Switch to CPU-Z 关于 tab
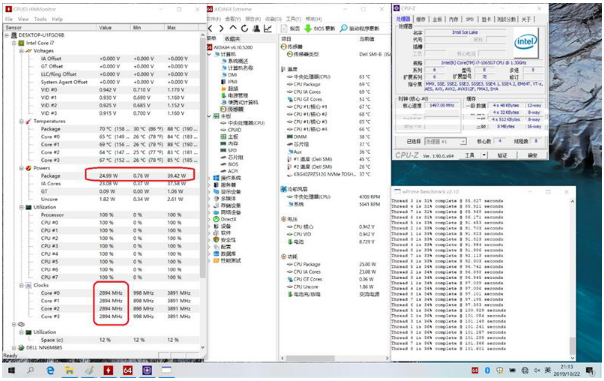Image resolution: width=604 pixels, height=381 pixels. [x=526, y=19]
